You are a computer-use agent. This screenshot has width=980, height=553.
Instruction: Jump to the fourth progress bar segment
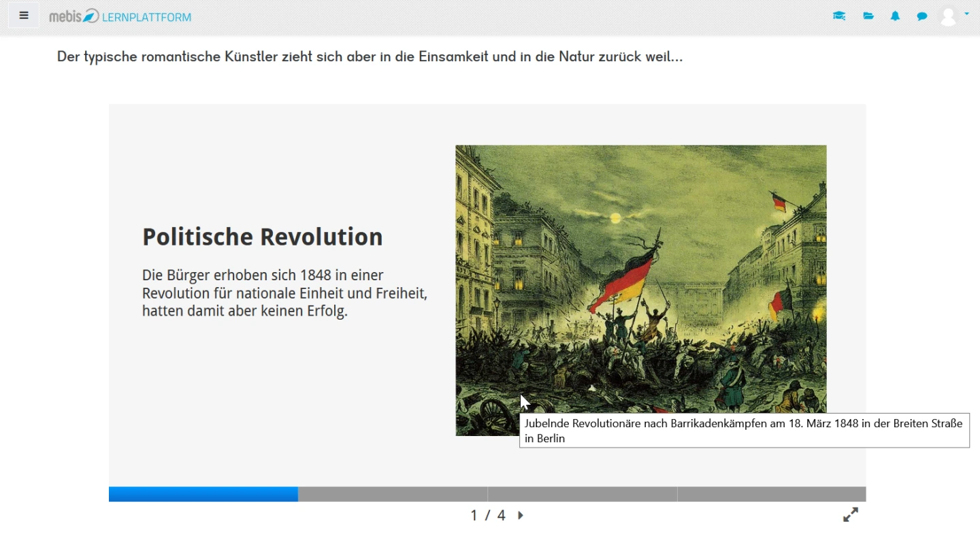point(772,495)
